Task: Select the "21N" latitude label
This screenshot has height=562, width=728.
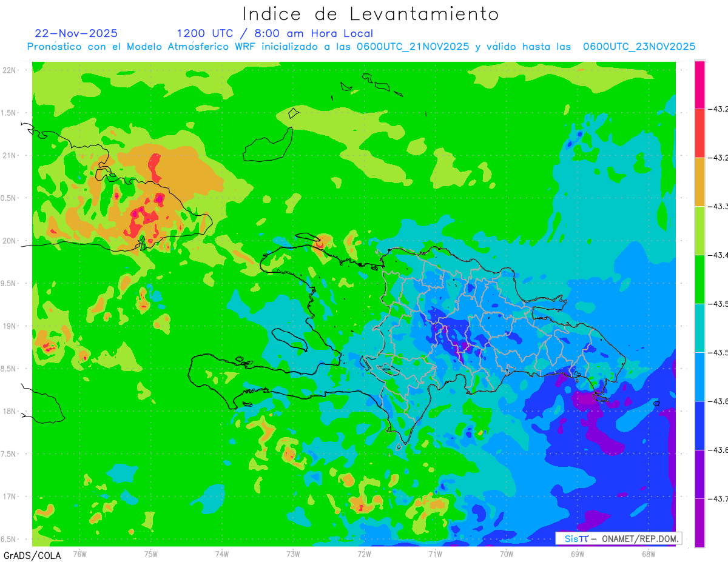Action: point(10,155)
